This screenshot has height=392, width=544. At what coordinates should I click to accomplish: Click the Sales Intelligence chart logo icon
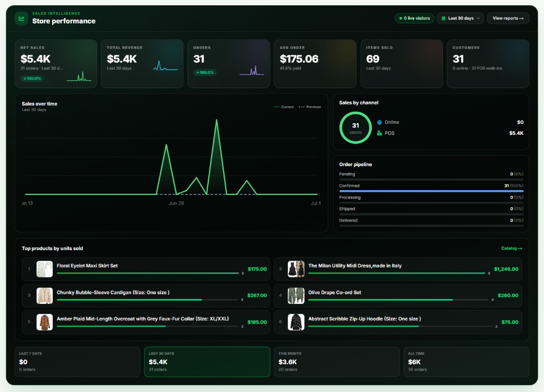[x=21, y=19]
